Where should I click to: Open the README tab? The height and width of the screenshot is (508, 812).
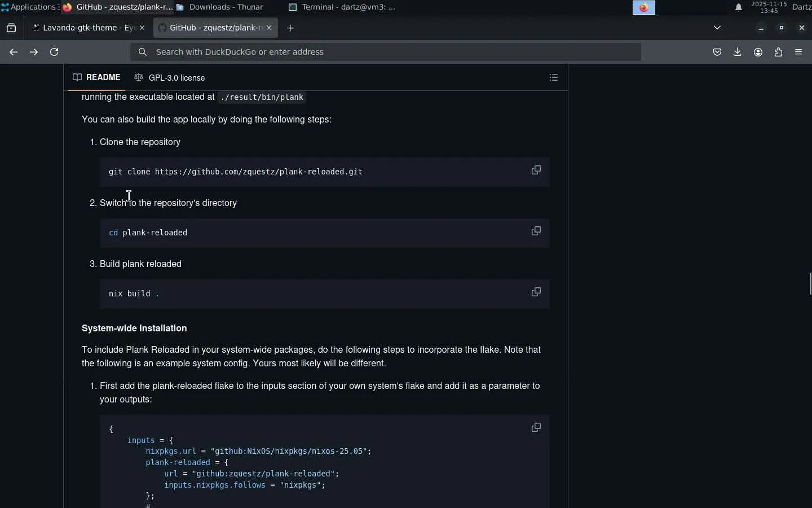97,77
